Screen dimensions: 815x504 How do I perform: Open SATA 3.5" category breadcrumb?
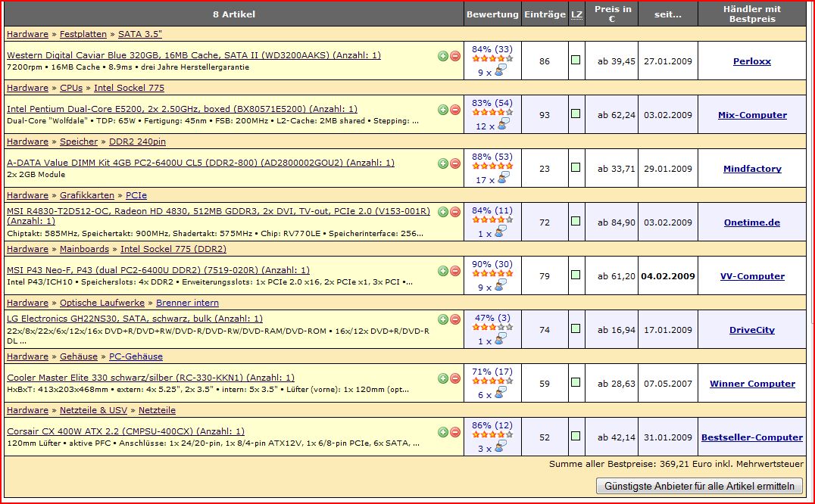click(140, 34)
